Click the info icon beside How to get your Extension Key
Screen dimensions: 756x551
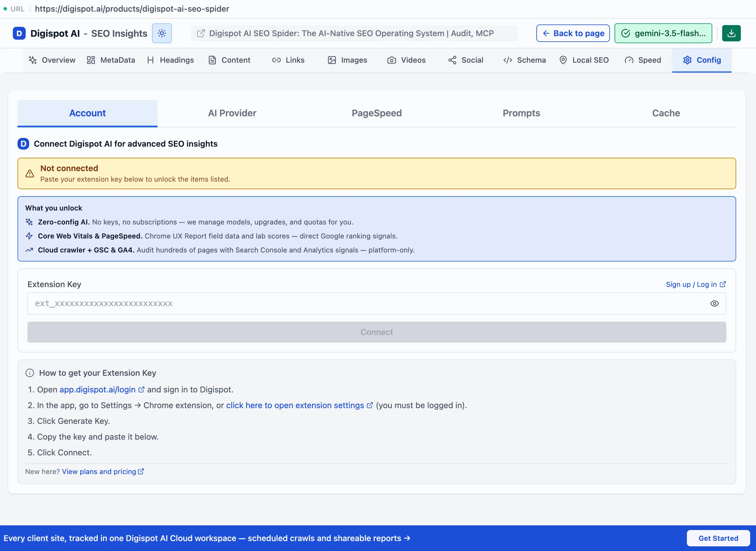pyautogui.click(x=30, y=373)
